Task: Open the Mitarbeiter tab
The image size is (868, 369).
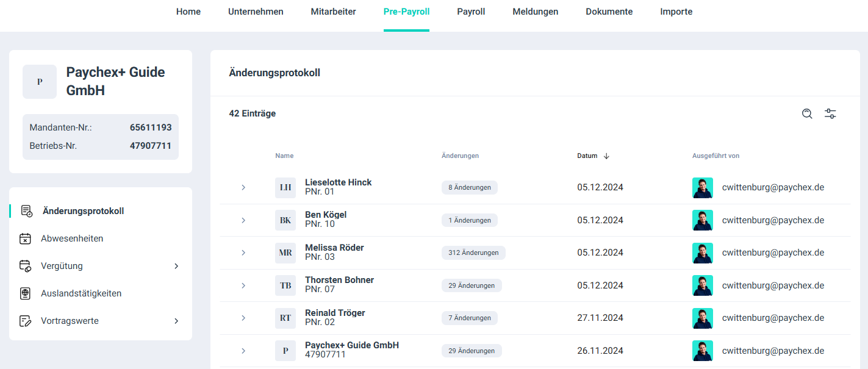Action: click(x=333, y=12)
